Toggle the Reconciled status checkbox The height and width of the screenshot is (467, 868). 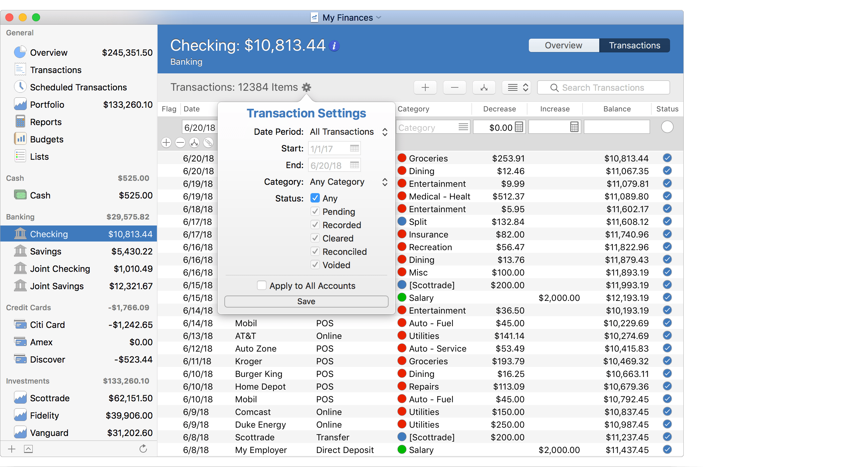click(315, 251)
